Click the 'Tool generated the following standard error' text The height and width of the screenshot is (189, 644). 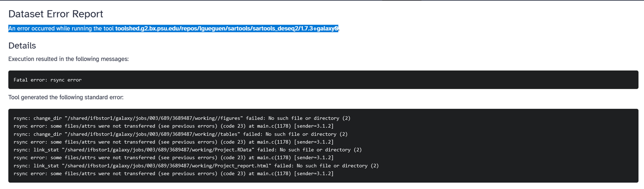[x=66, y=97]
